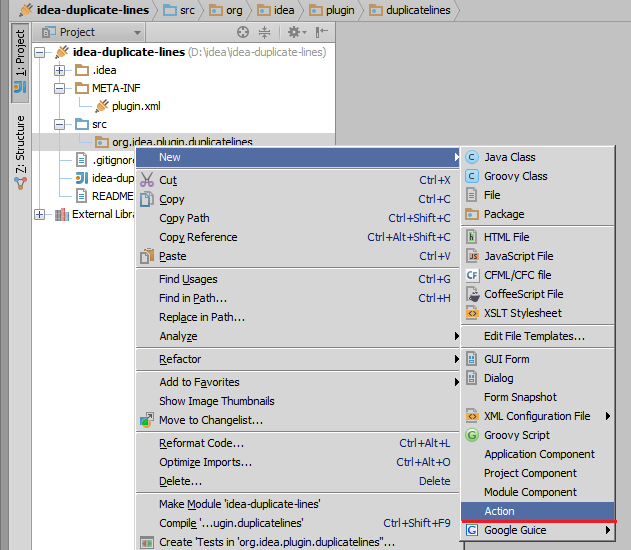Select Action in the New submenu

(x=538, y=511)
